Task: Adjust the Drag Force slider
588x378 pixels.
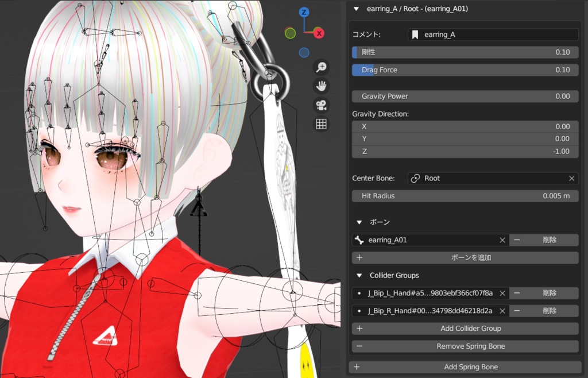Action: click(x=465, y=70)
